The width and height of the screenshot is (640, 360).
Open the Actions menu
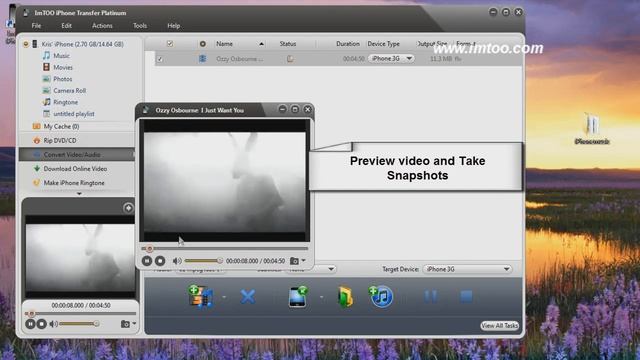102,26
